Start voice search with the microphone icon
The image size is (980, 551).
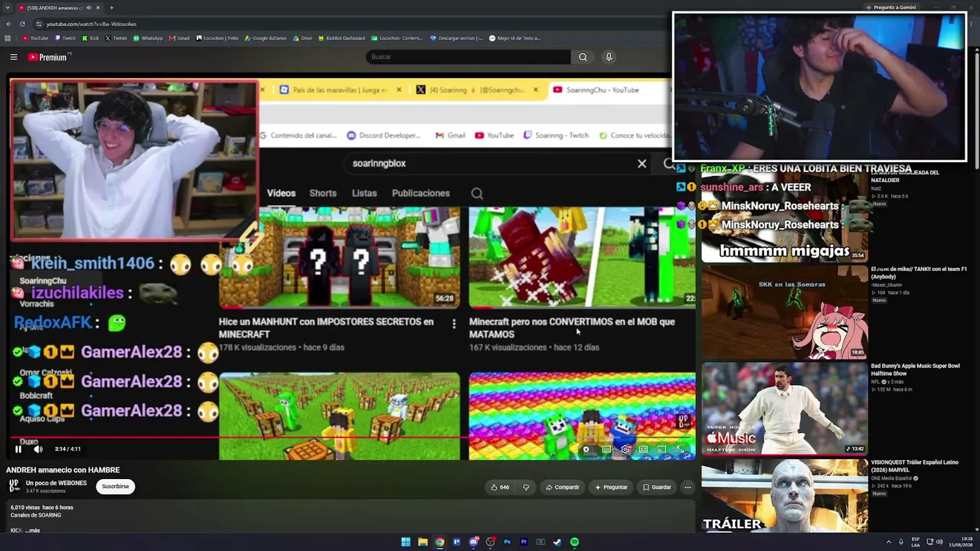coord(609,57)
